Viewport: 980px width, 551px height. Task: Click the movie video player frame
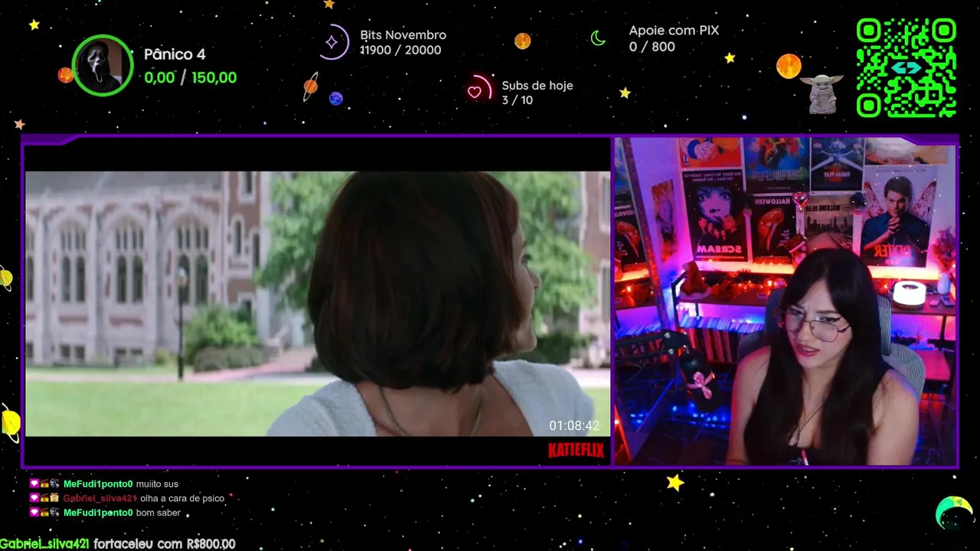click(x=318, y=302)
